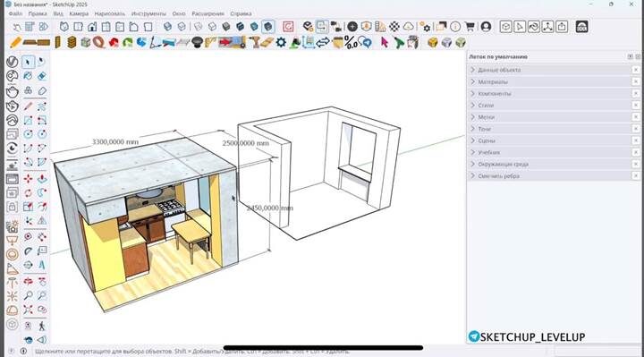644x357 pixels.
Task: Select the Orbit tool
Action: click(28, 282)
